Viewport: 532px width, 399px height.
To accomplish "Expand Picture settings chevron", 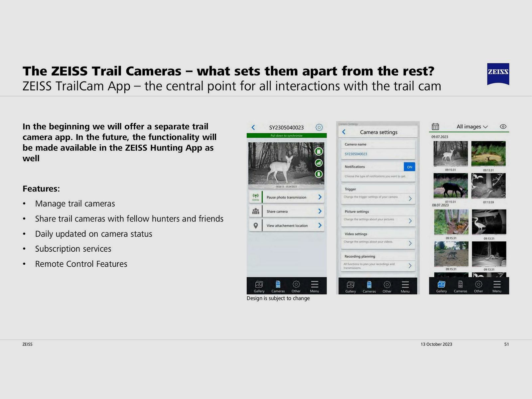I will point(410,221).
